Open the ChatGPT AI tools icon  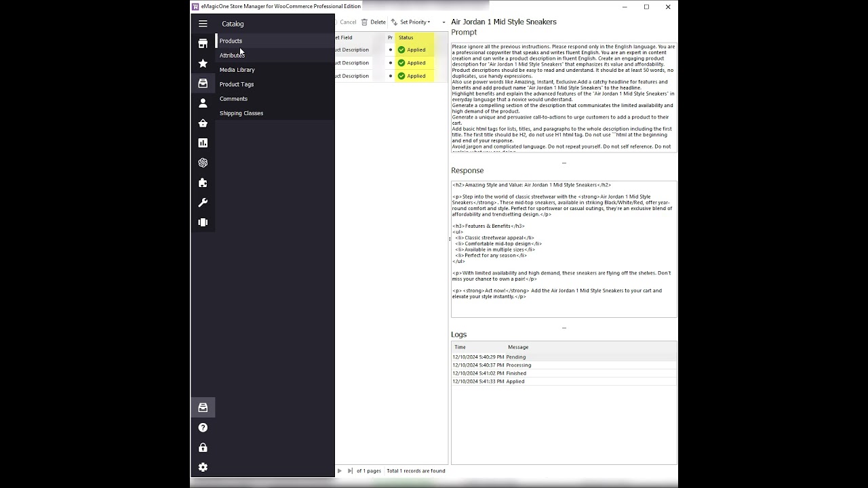click(203, 163)
